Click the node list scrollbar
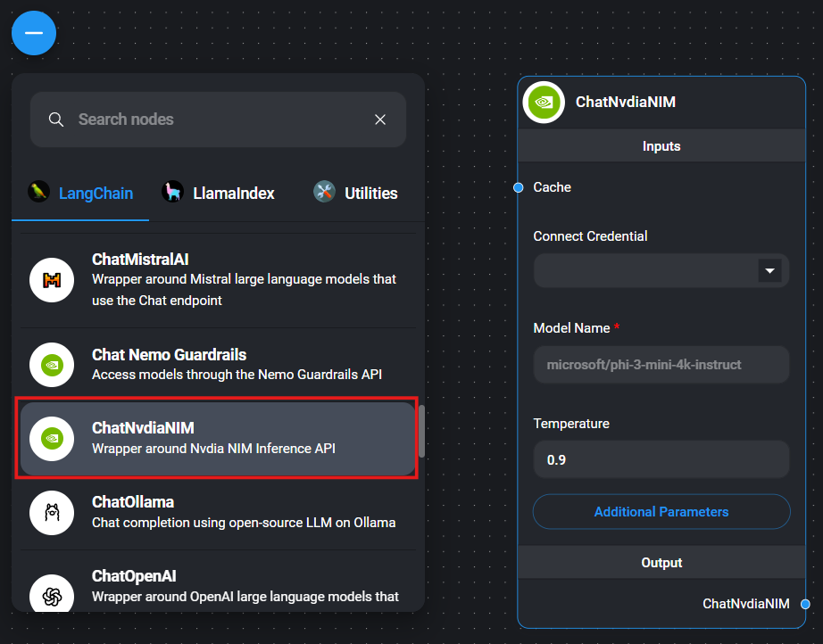This screenshot has width=823, height=644. (421, 432)
